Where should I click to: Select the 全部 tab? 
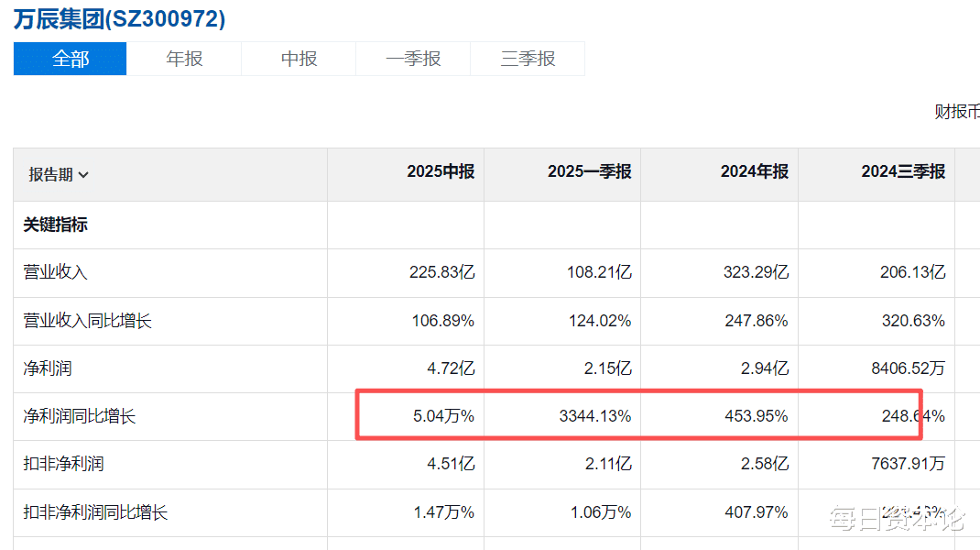click(71, 59)
